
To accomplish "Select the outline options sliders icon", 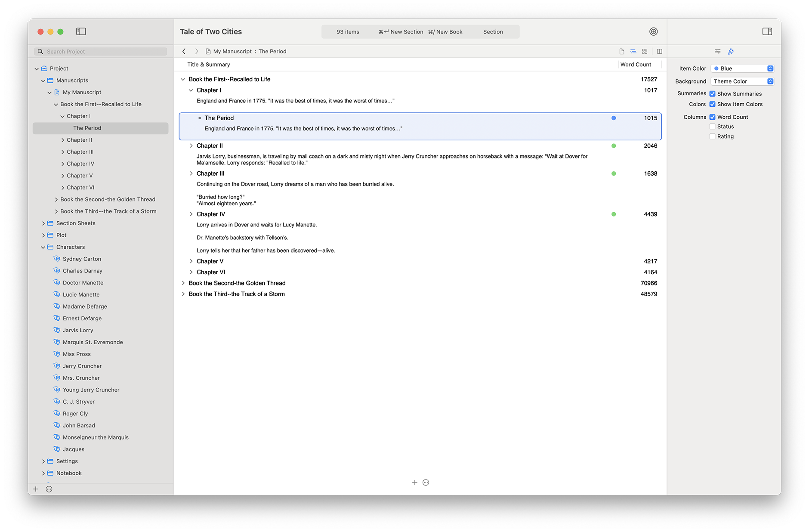I will pos(717,51).
